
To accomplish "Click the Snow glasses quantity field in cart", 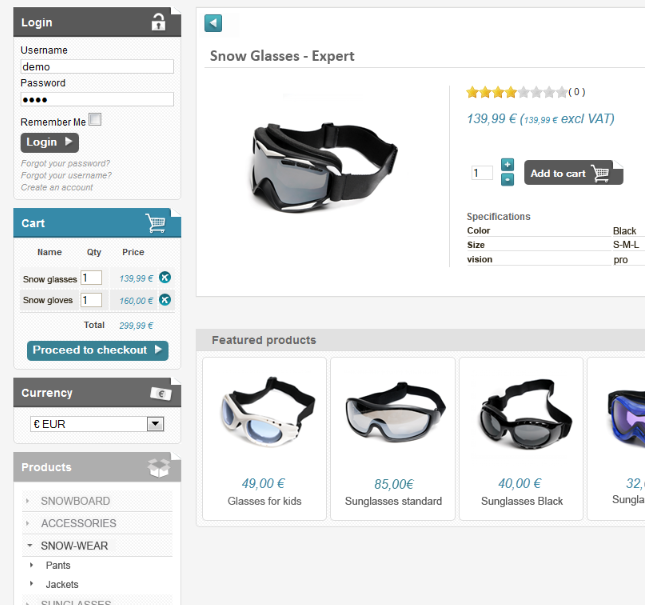I will point(91,278).
